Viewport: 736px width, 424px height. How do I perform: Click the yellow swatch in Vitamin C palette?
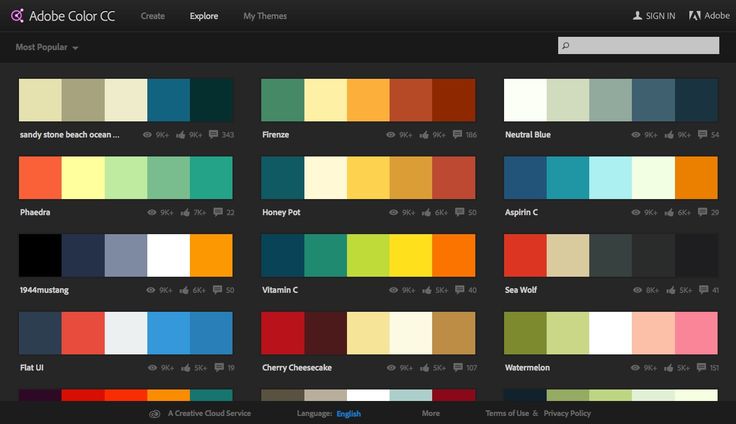tap(411, 255)
